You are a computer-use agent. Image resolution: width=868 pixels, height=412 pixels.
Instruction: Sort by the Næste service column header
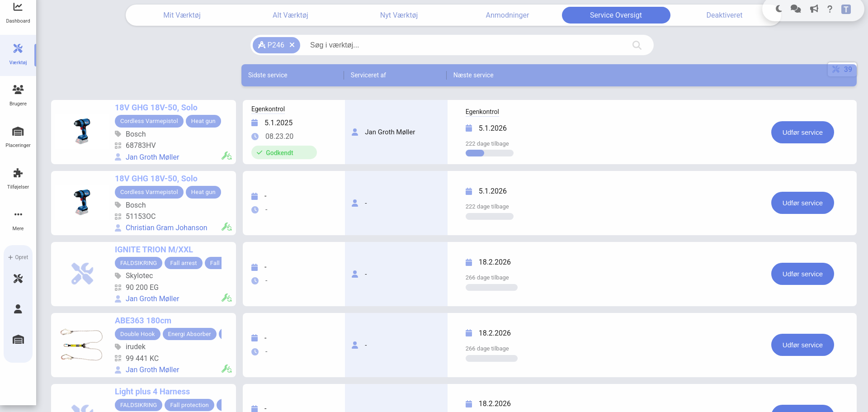coord(473,75)
